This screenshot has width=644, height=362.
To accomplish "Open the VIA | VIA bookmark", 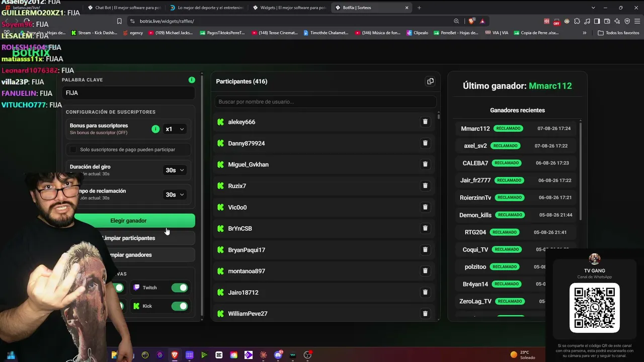I will (x=497, y=33).
